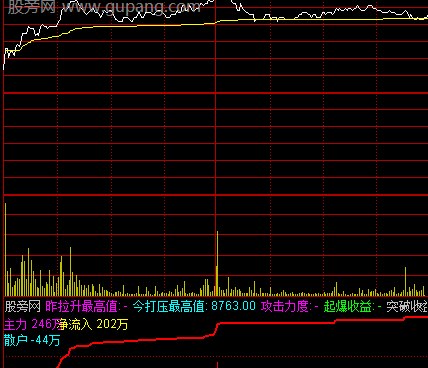Click the 股旁网 label in the indicator bar
Image resolution: width=428 pixels, height=368 pixels.
coord(22,306)
